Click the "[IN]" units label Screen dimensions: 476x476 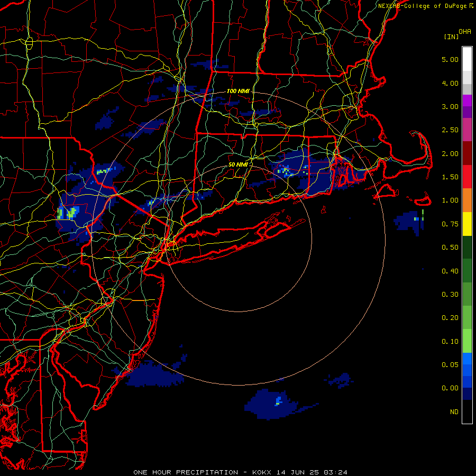[x=452, y=36]
